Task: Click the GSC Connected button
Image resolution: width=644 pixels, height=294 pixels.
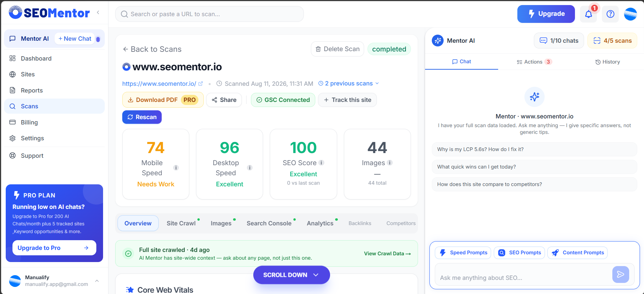Action: click(283, 100)
